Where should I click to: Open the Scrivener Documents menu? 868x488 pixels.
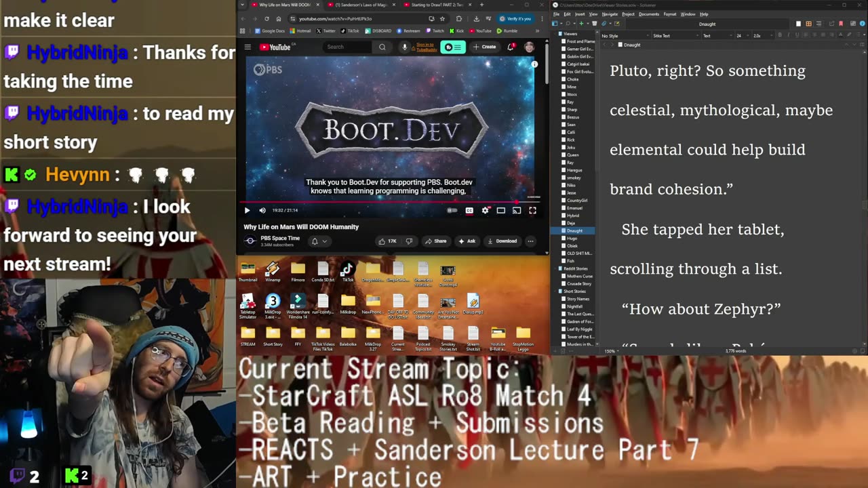649,14
